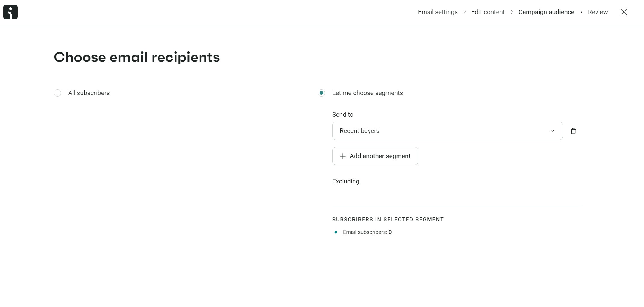Click the Omnisend logo icon
Image resolution: width=644 pixels, height=307 pixels.
(x=10, y=12)
